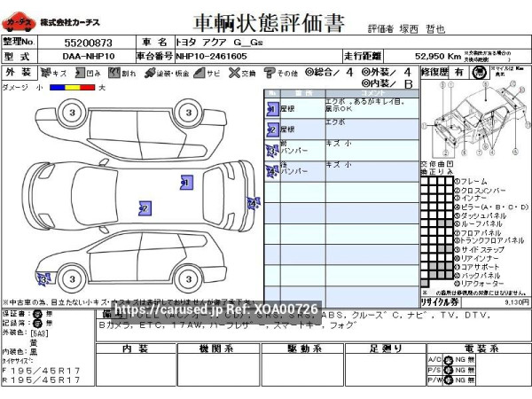Viewport: 532px width, 399px height.
Task: Click the P/S OK status circle
Action: tap(448, 369)
